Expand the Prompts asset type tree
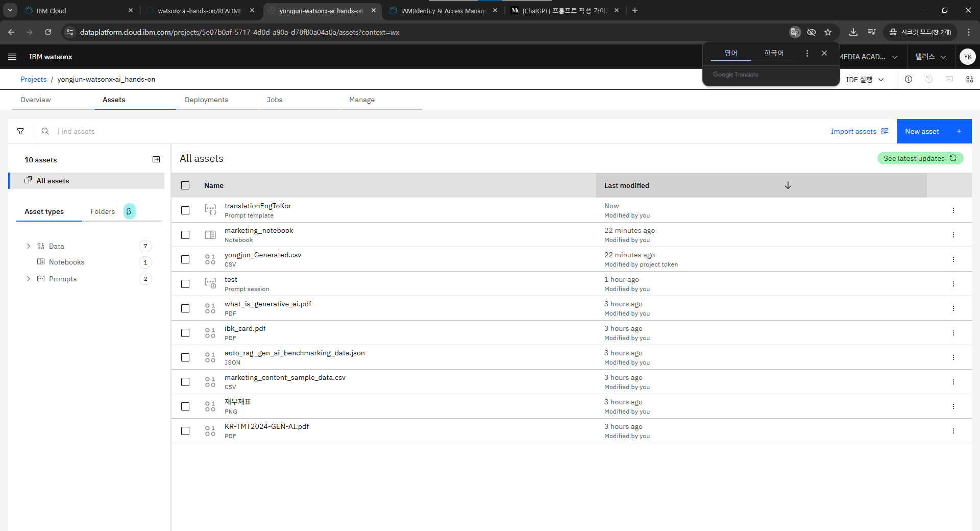The height and width of the screenshot is (531, 980). [x=29, y=279]
